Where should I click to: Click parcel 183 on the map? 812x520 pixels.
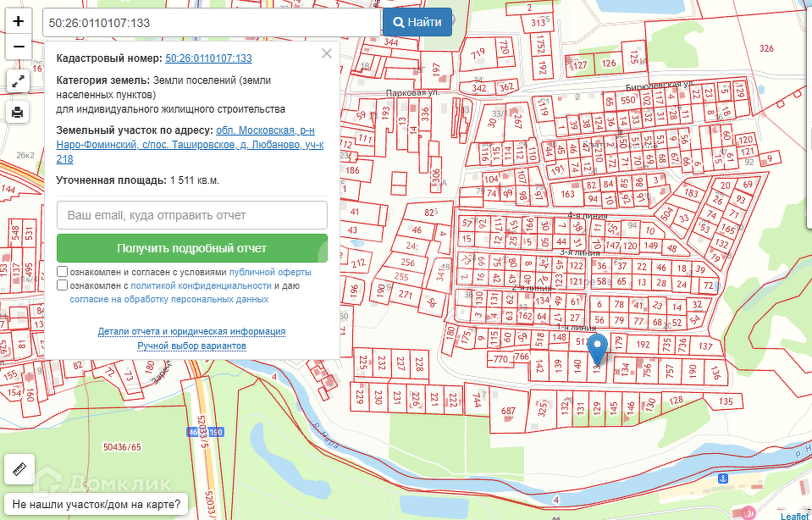(691, 193)
